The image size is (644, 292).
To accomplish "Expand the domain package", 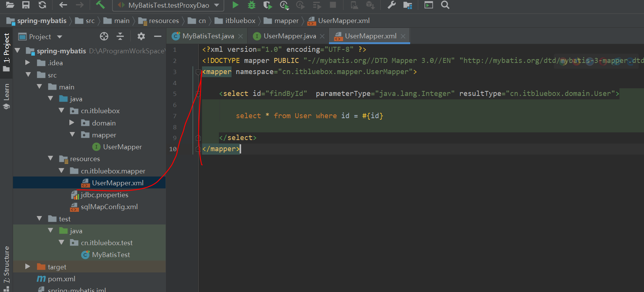I will pos(72,123).
